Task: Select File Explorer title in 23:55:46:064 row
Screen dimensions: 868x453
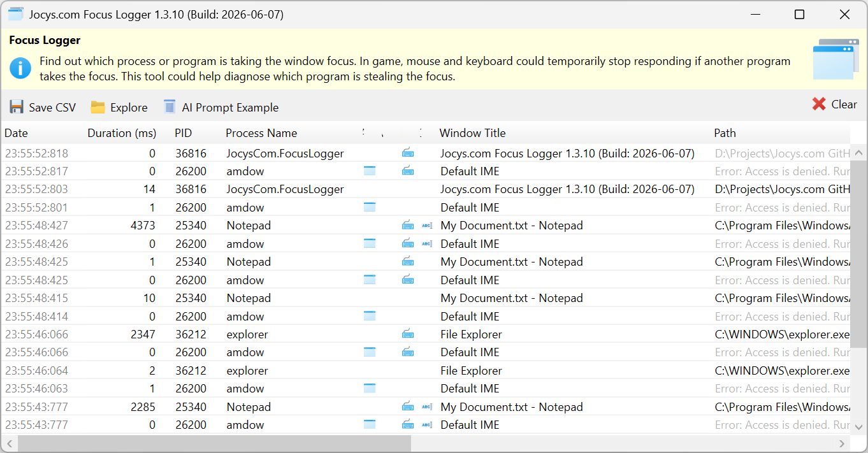Action: point(471,370)
